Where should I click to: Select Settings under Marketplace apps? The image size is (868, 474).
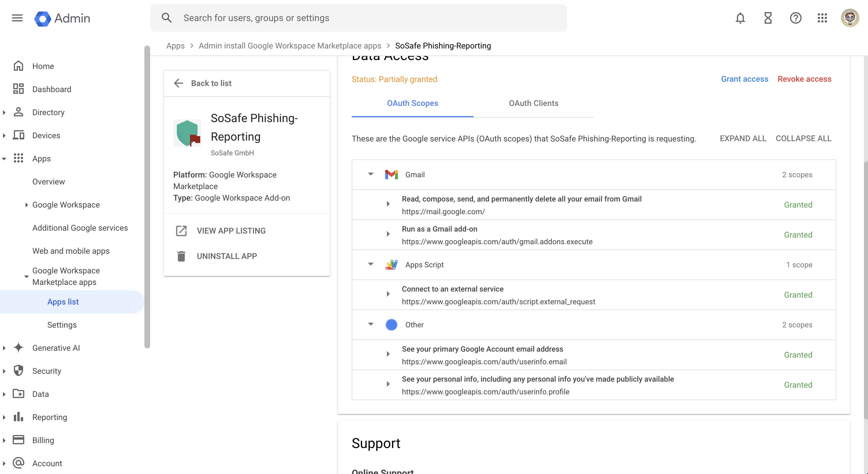pos(62,325)
